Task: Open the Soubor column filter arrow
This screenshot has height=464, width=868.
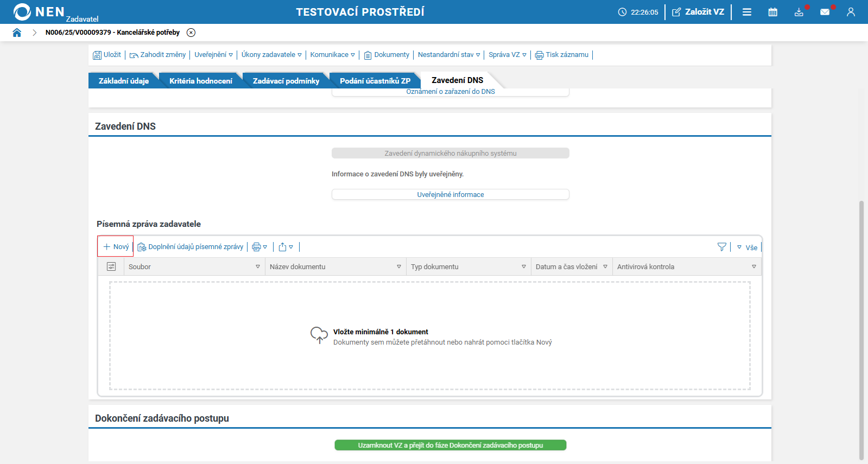Action: pyautogui.click(x=258, y=266)
